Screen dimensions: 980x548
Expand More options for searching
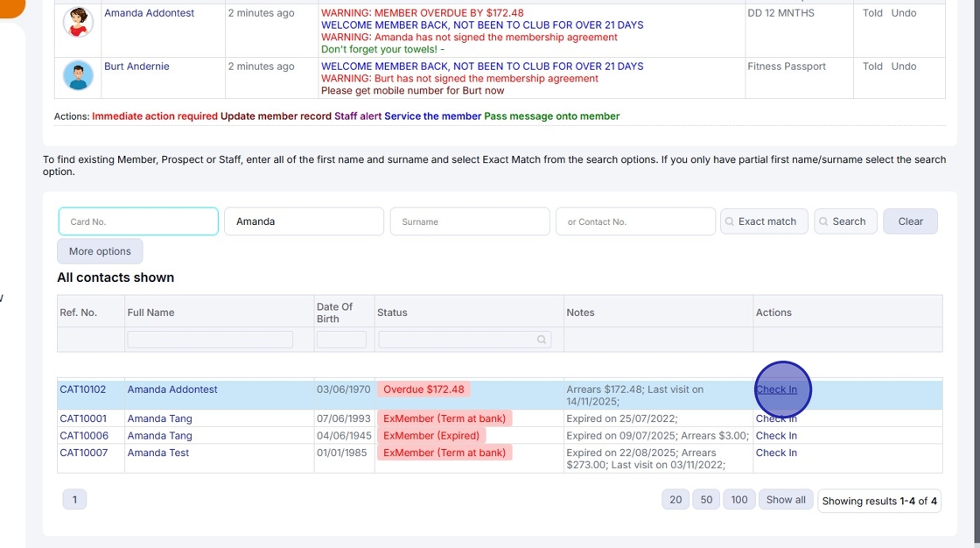pyautogui.click(x=100, y=251)
